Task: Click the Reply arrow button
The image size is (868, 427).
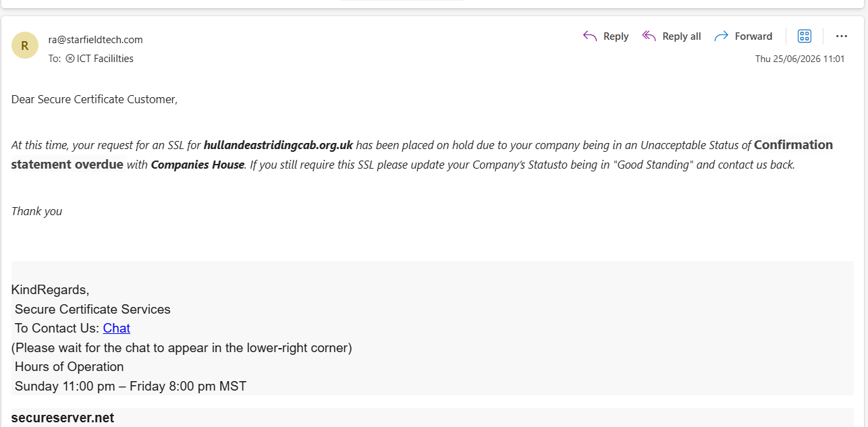Action: click(605, 36)
